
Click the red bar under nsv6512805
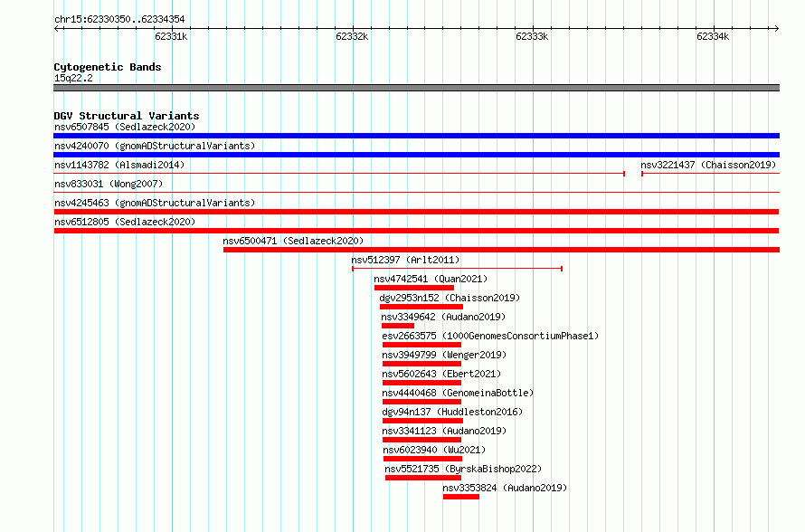[416, 231]
